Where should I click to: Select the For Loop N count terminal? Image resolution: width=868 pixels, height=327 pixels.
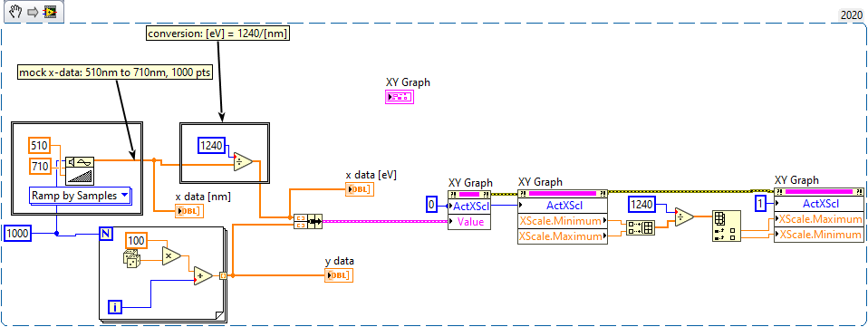pos(106,234)
